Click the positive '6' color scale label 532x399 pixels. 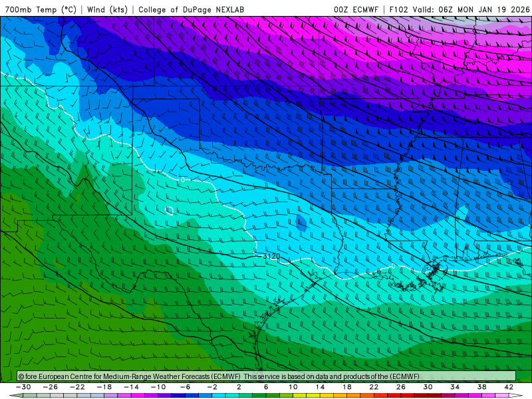coord(266,387)
